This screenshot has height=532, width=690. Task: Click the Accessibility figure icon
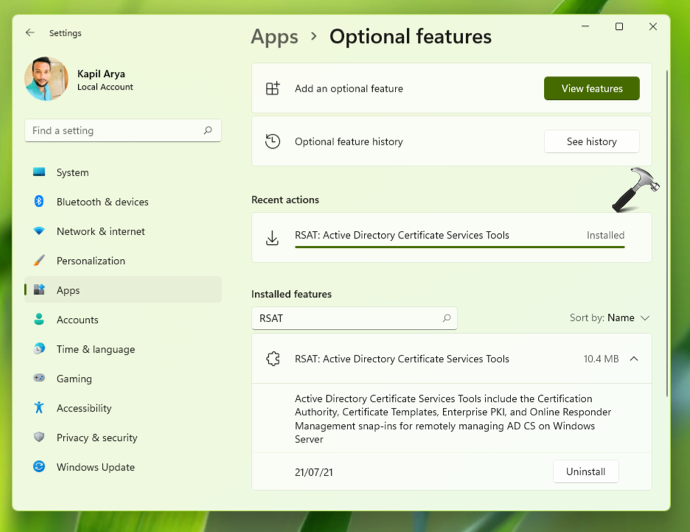pyautogui.click(x=39, y=408)
